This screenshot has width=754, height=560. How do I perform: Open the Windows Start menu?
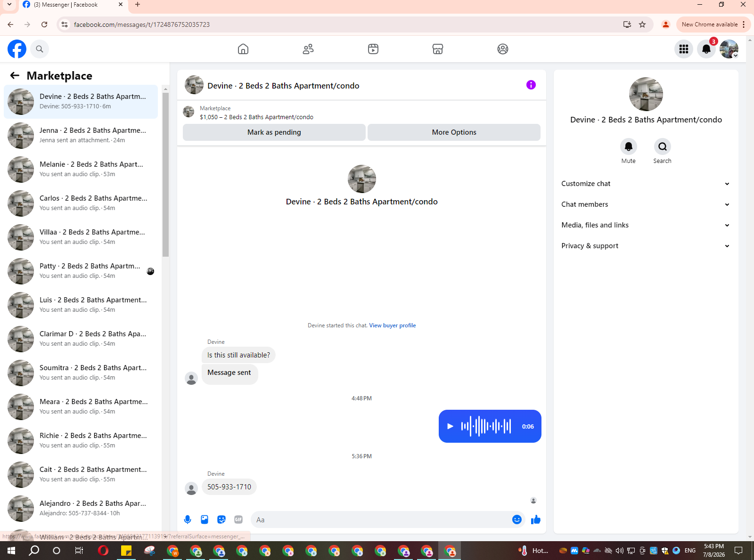pos(11,551)
